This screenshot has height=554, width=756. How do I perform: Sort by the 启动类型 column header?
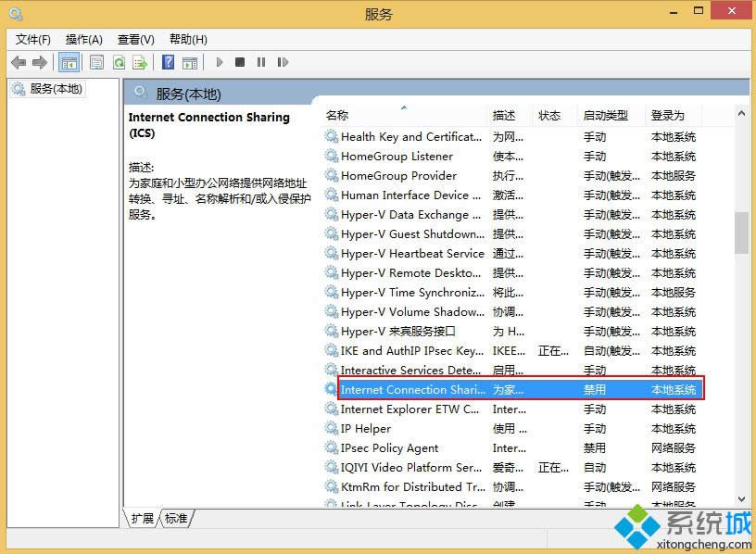(x=611, y=115)
